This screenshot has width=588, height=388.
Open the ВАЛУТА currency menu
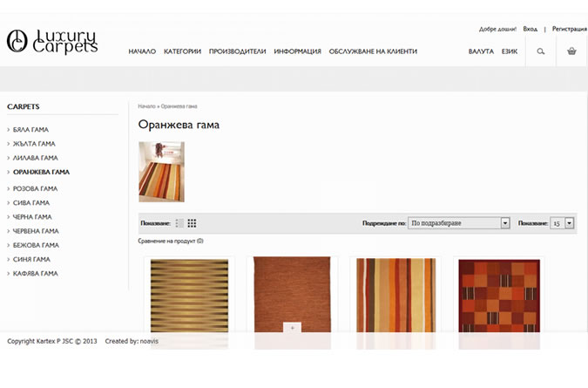coord(481,51)
